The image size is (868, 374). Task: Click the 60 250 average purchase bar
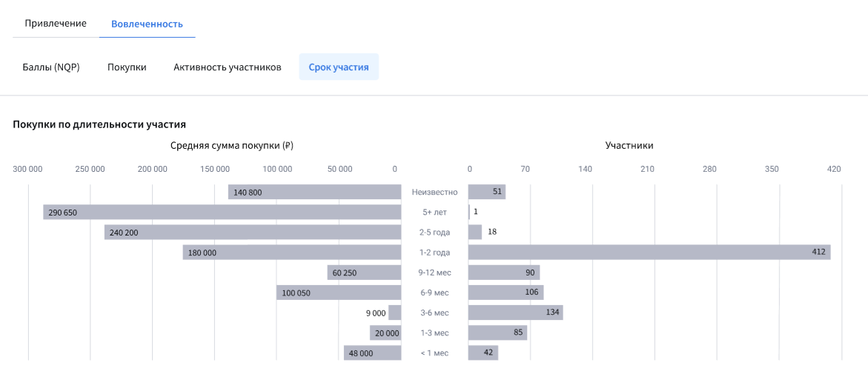click(364, 273)
